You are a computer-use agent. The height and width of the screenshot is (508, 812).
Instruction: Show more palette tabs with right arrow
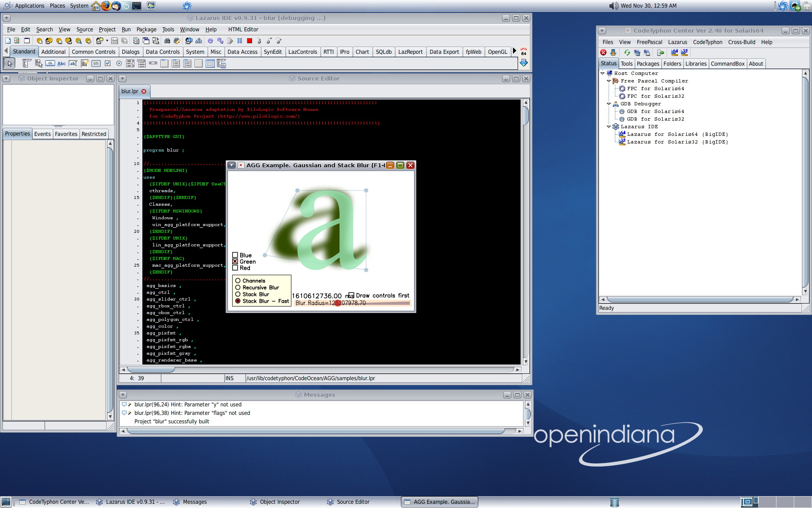point(514,51)
